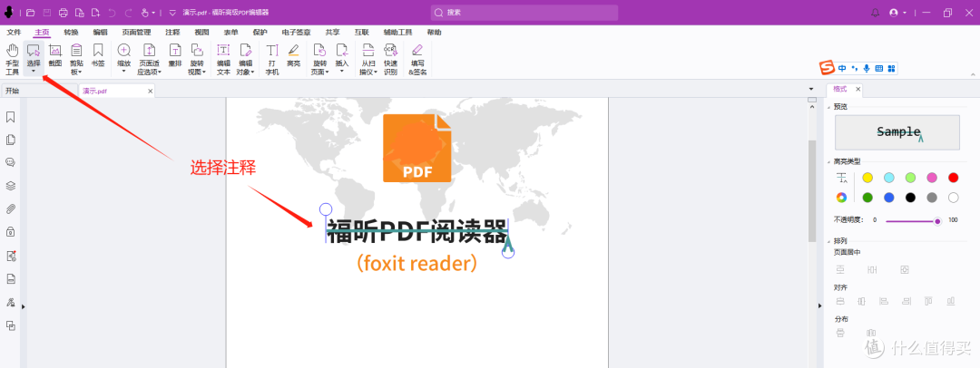
Task: Click the Redo arrow in title bar
Action: click(x=128, y=13)
